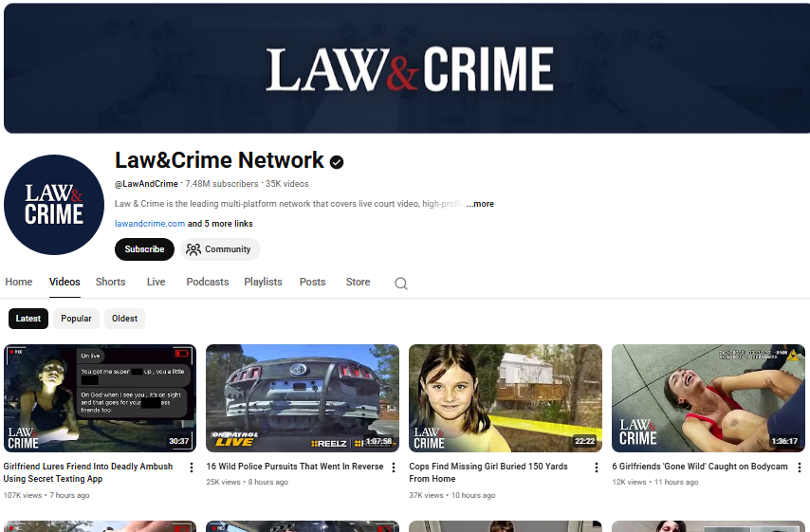This screenshot has height=532, width=810.
Task: Open options menu for Cops Find Missing Girl video
Action: (x=597, y=468)
